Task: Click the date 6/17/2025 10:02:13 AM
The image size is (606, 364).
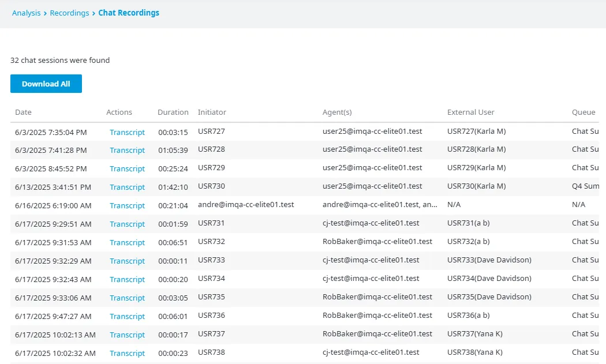Action: click(55, 335)
